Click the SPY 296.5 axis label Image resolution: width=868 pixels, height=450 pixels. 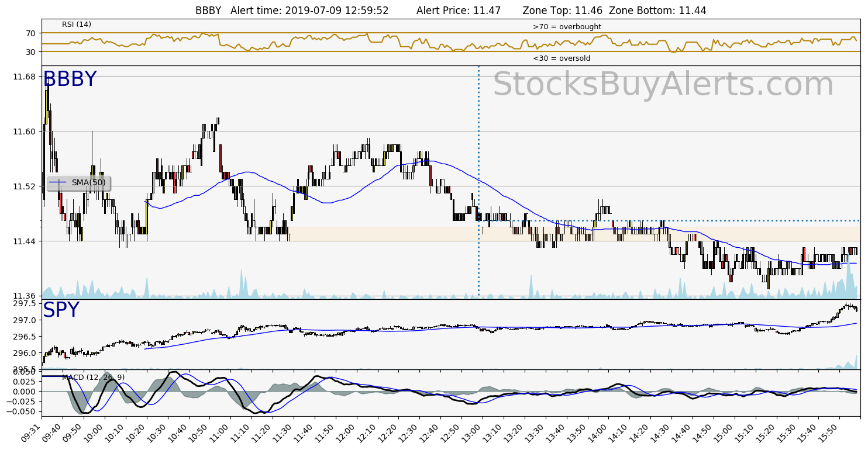coord(23,337)
